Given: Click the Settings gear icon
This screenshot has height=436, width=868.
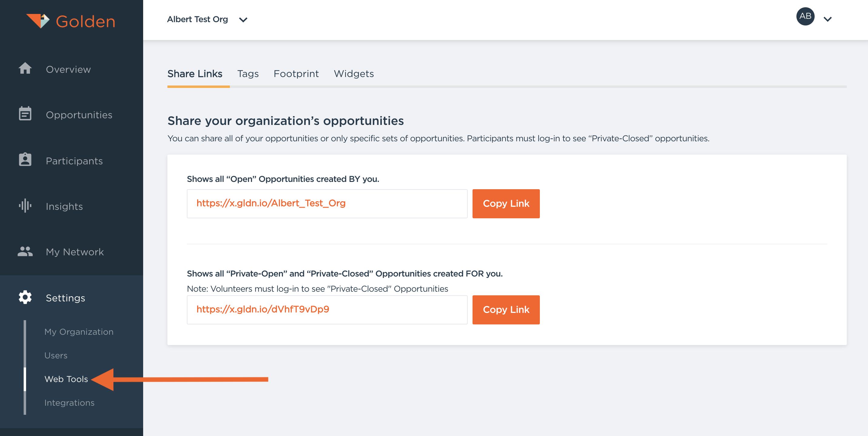Looking at the screenshot, I should point(25,297).
